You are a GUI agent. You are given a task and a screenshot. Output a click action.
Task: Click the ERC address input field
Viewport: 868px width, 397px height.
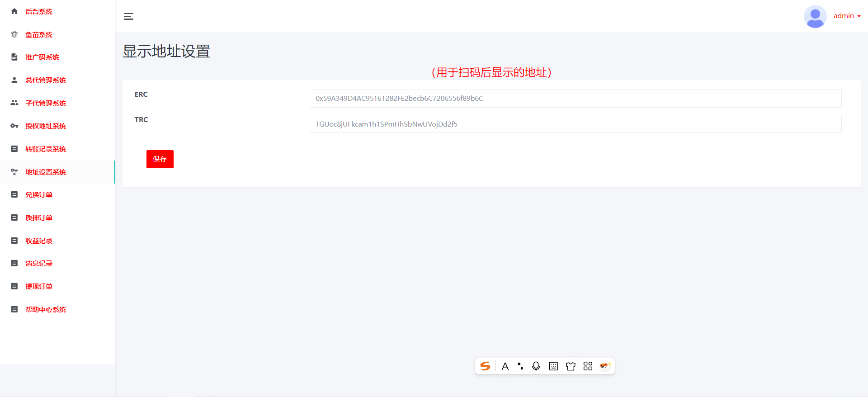point(575,99)
